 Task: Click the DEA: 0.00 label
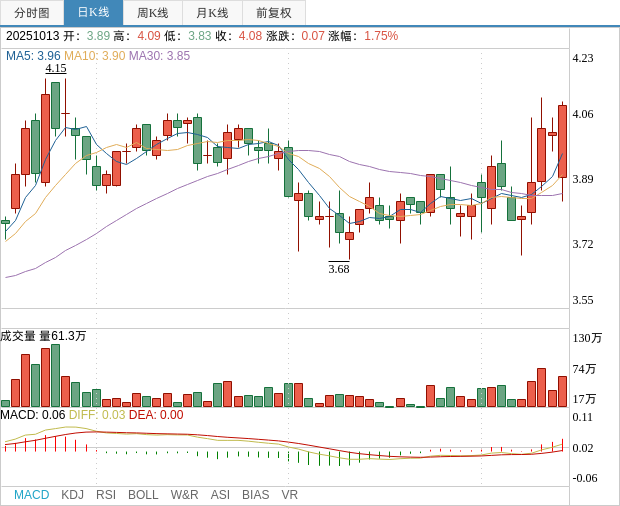156,415
